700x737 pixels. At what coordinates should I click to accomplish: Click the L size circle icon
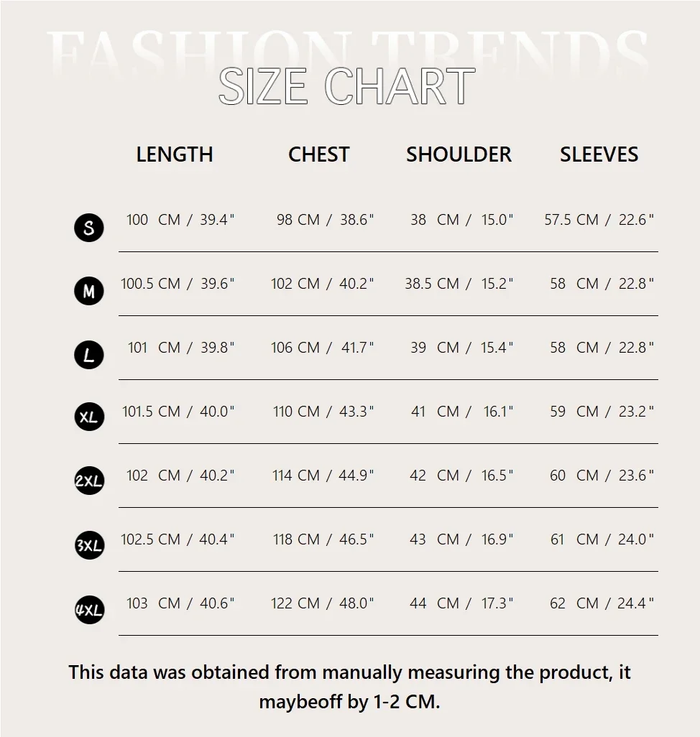[x=89, y=355]
